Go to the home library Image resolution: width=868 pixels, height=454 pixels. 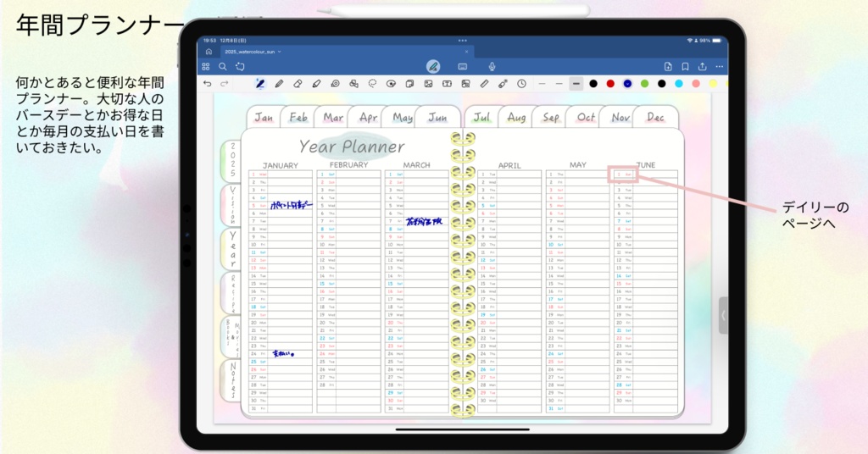209,52
